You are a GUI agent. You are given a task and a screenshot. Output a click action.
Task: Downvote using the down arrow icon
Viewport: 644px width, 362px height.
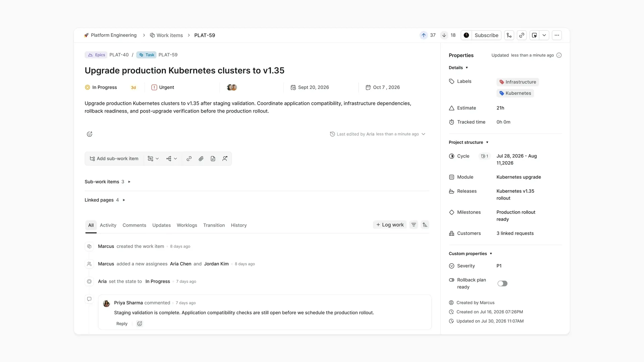pyautogui.click(x=444, y=35)
